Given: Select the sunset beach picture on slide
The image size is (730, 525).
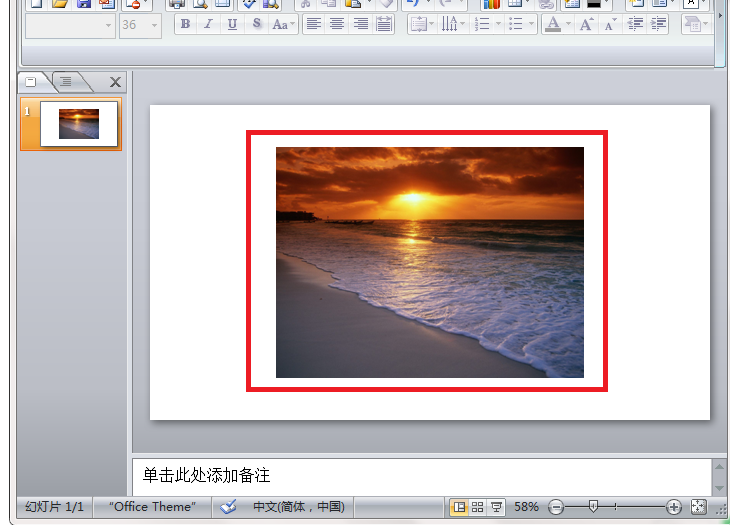Looking at the screenshot, I should coord(429,262).
